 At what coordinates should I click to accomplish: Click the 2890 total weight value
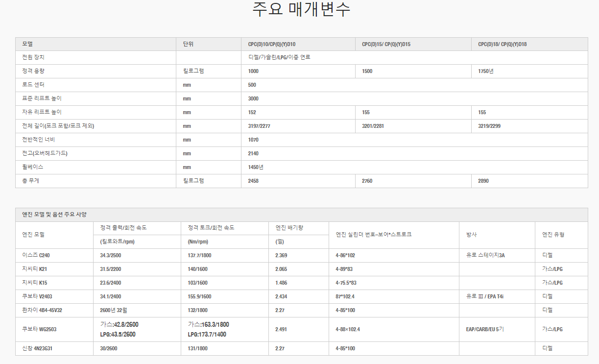[483, 181]
